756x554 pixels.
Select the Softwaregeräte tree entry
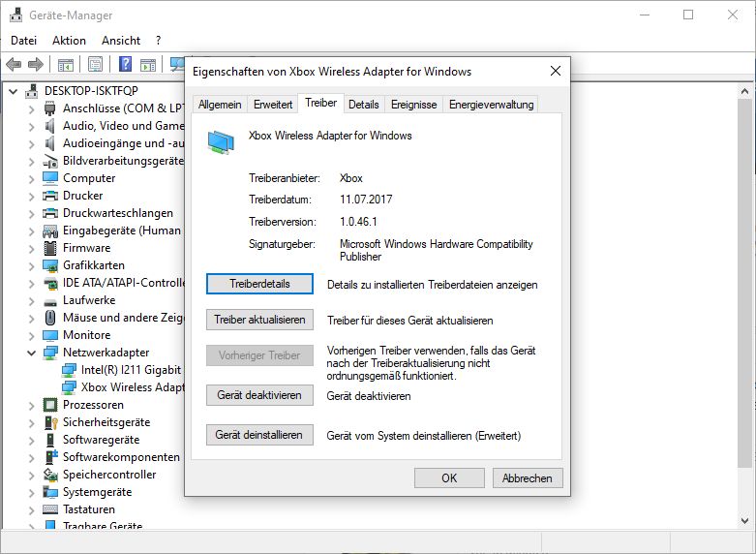coord(102,440)
